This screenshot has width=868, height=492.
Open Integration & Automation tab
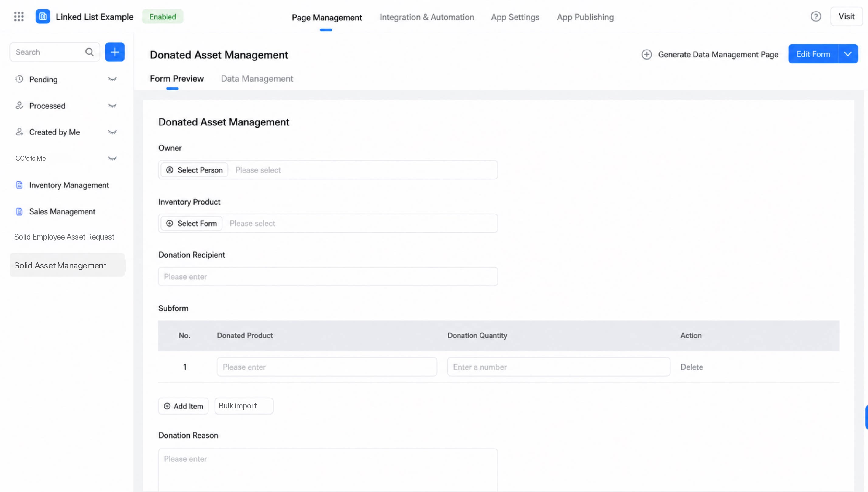tap(427, 17)
